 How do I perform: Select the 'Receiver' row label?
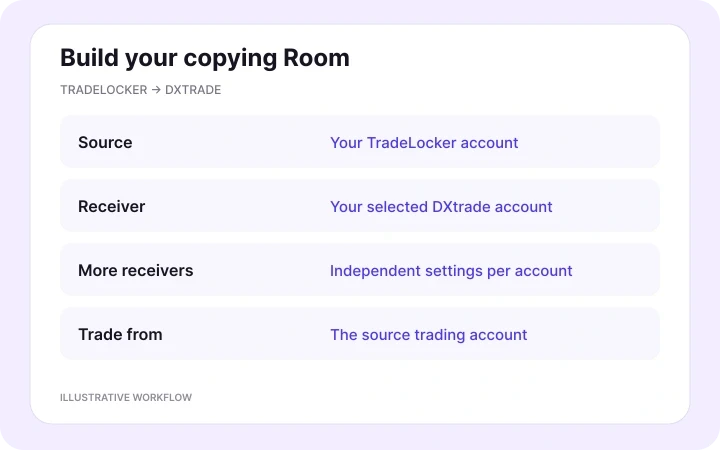click(x=112, y=206)
